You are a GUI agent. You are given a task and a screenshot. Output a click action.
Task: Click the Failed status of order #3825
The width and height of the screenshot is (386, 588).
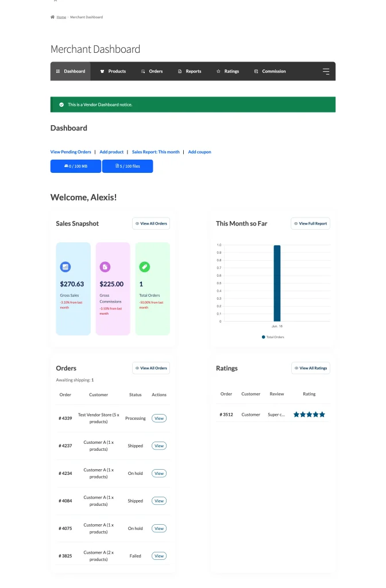point(136,556)
